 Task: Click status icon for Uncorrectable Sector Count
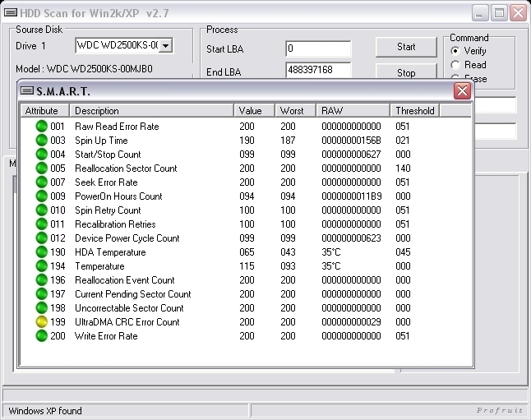pyautogui.click(x=42, y=308)
